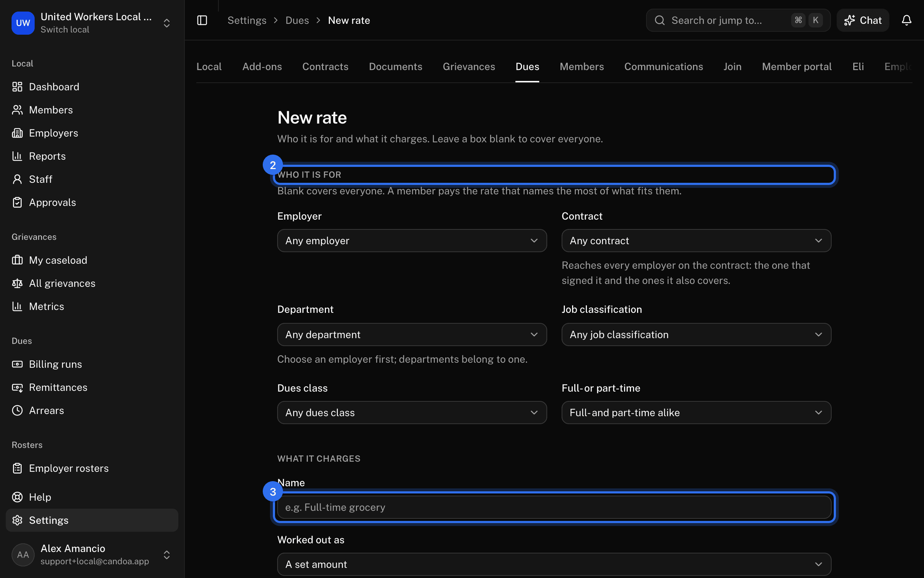Click the New rate breadcrumb text

point(349,20)
